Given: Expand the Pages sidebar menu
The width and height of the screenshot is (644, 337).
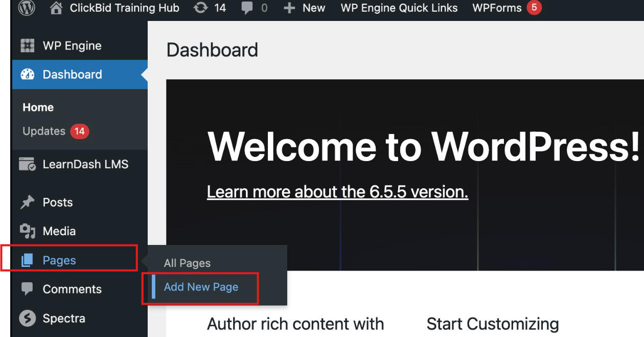Looking at the screenshot, I should point(59,260).
